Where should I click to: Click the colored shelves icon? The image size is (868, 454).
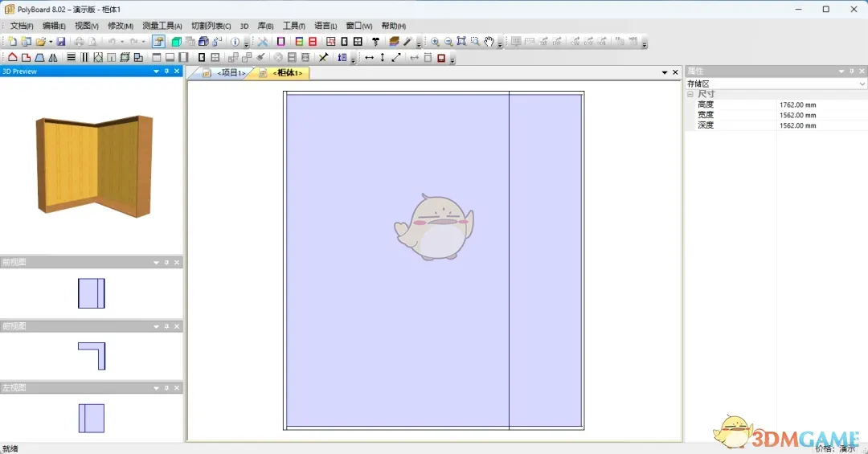tap(300, 42)
